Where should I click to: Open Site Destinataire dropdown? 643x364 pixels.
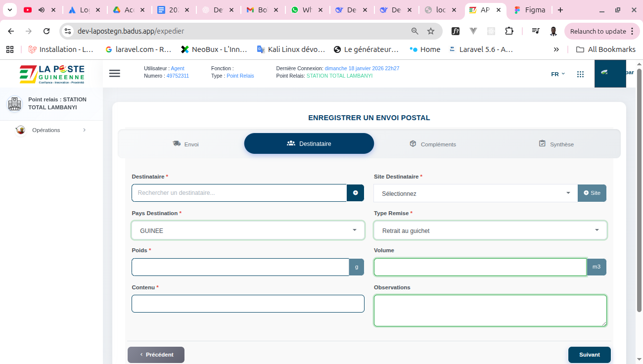tap(475, 193)
